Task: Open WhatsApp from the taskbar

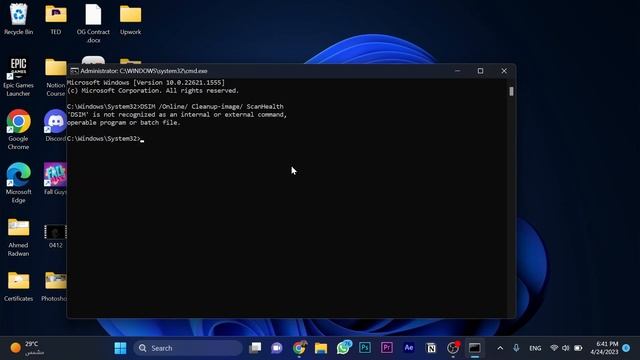Action: 343,348
